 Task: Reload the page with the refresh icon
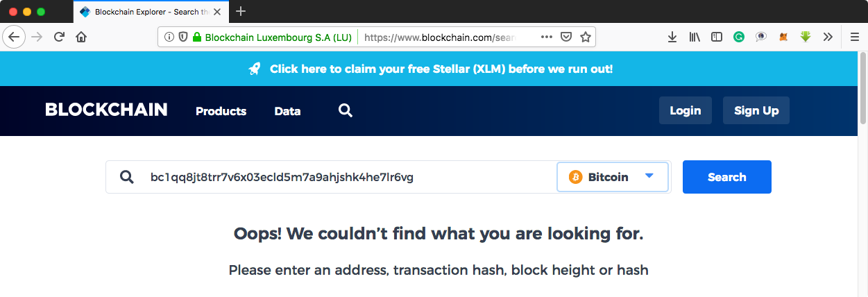click(59, 37)
